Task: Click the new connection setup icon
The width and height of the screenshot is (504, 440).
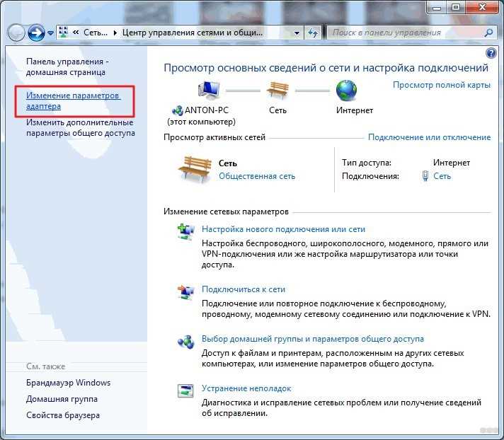Action: pos(185,232)
